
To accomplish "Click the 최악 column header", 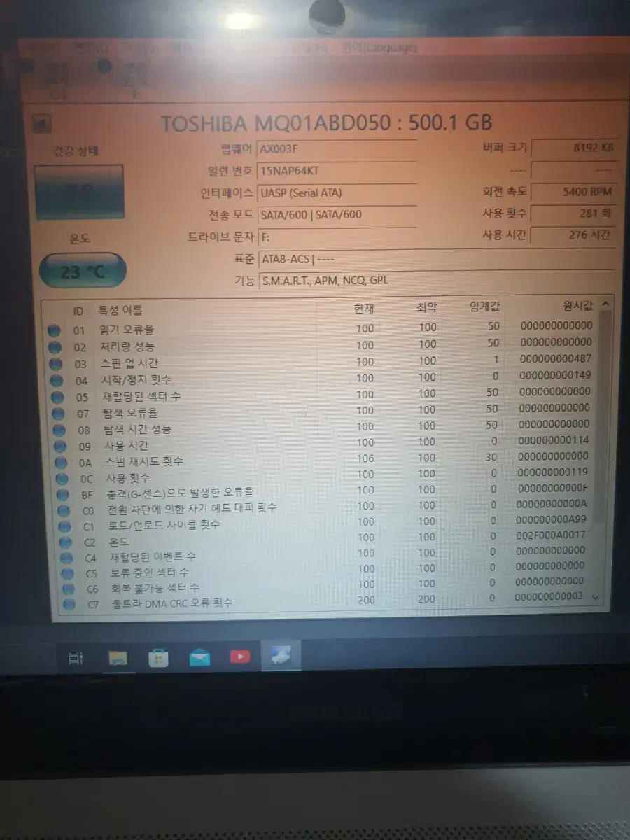I will [426, 307].
